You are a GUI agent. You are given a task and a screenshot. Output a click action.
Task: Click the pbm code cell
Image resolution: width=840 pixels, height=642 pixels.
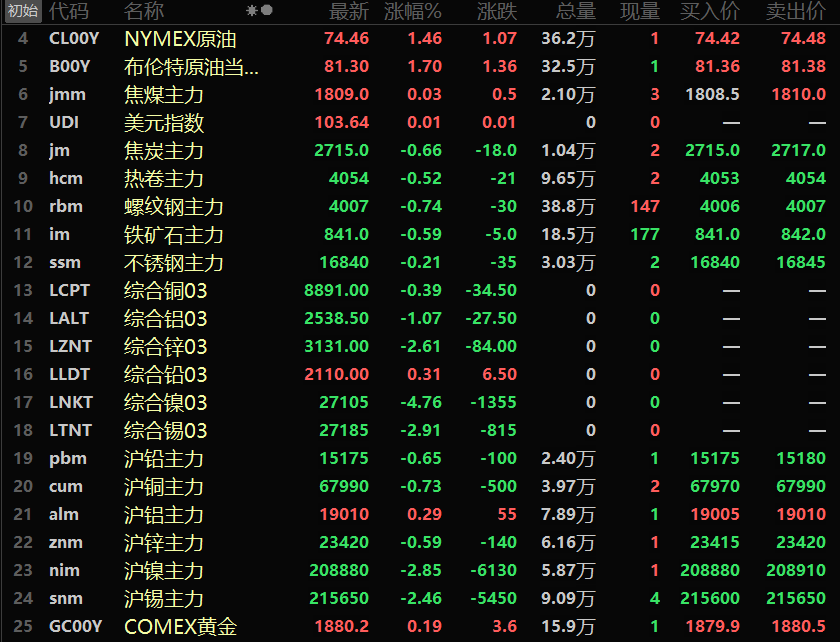[x=68, y=458]
